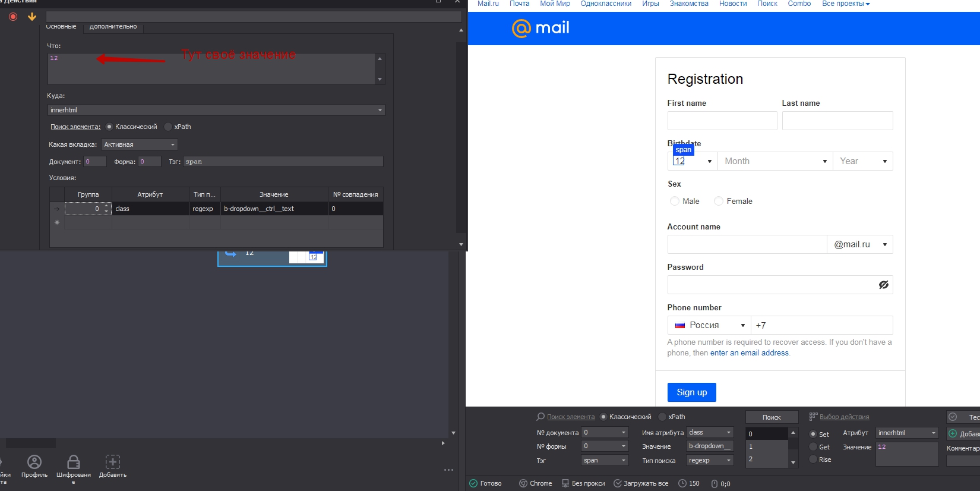Click scroll-down arrow of match number list
The height and width of the screenshot is (491, 980).
pos(793,462)
